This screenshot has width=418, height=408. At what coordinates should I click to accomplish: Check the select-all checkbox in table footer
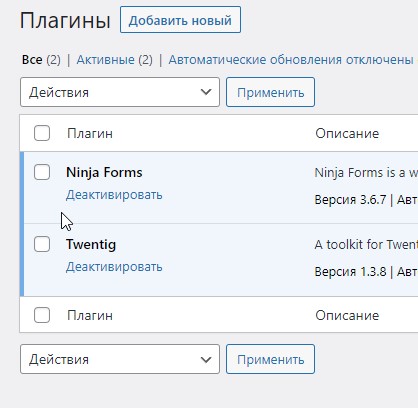pyautogui.click(x=42, y=315)
